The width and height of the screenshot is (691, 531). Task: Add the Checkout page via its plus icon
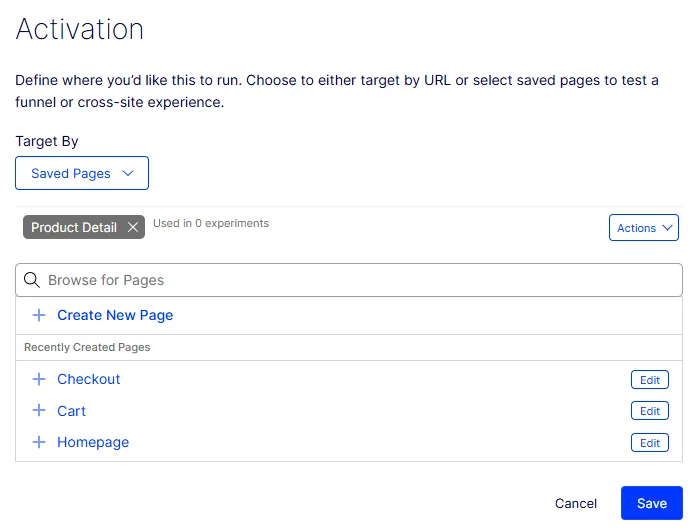39,379
